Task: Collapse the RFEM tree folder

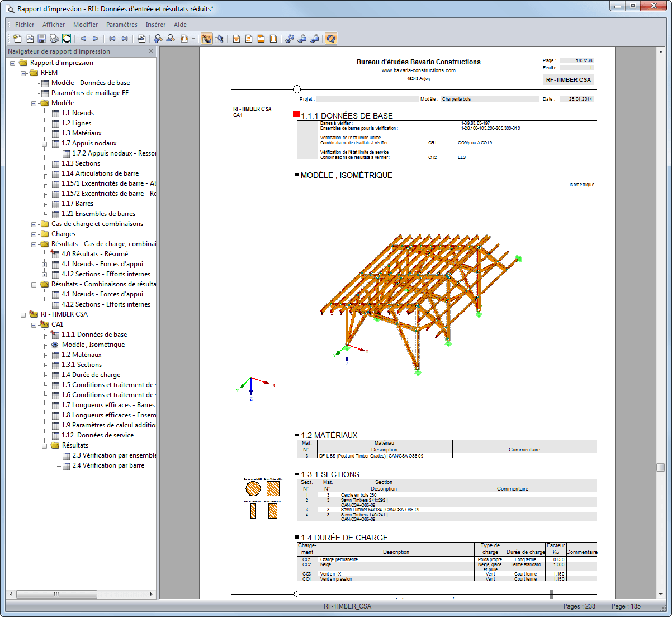Action: pyautogui.click(x=23, y=73)
